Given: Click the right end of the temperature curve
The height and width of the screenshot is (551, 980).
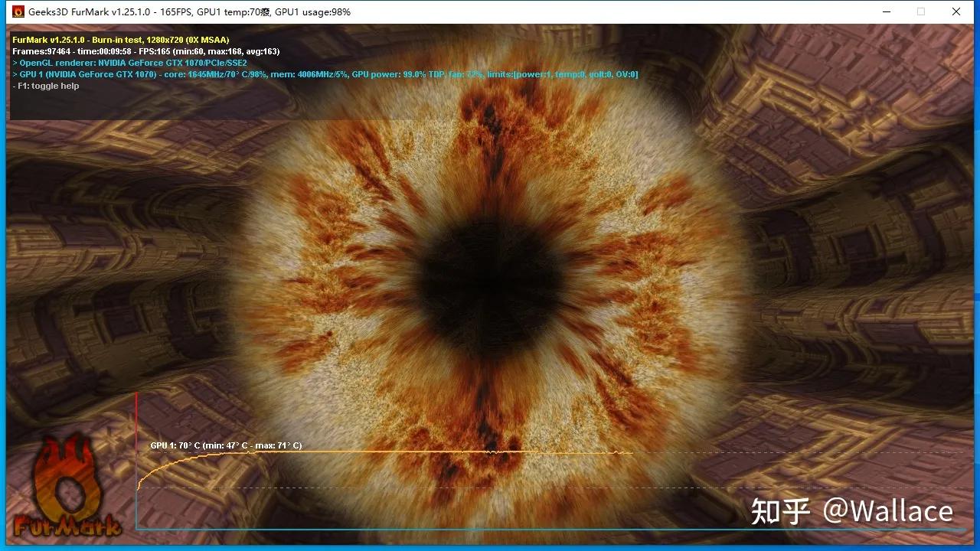Looking at the screenshot, I should (631, 453).
